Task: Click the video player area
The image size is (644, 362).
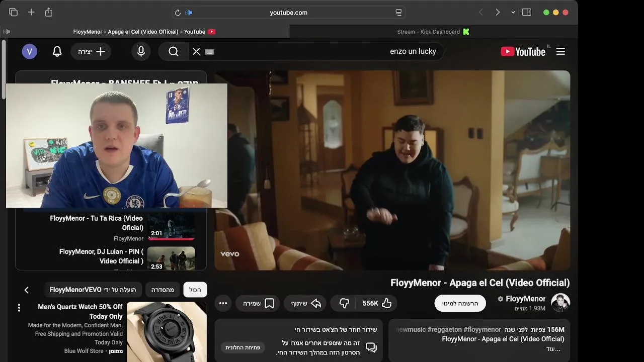Action: (x=392, y=170)
